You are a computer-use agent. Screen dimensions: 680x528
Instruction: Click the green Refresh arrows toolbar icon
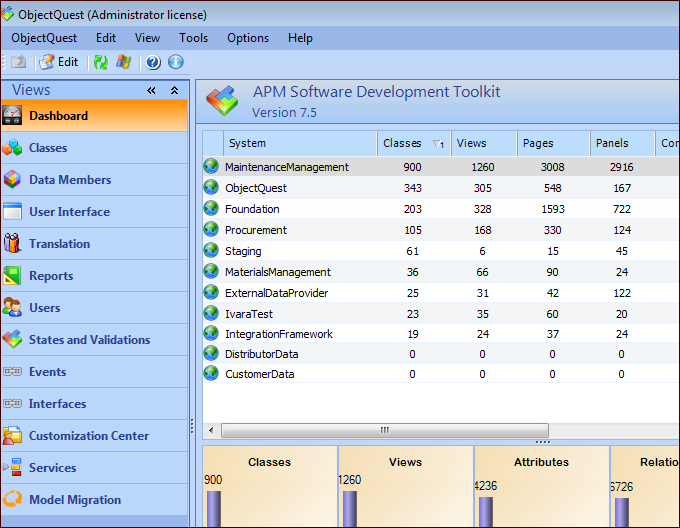pos(101,62)
